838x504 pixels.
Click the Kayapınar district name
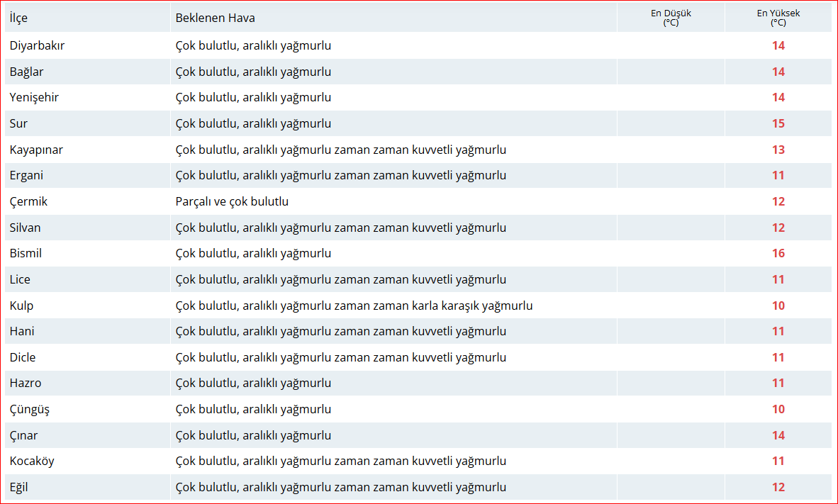click(36, 150)
